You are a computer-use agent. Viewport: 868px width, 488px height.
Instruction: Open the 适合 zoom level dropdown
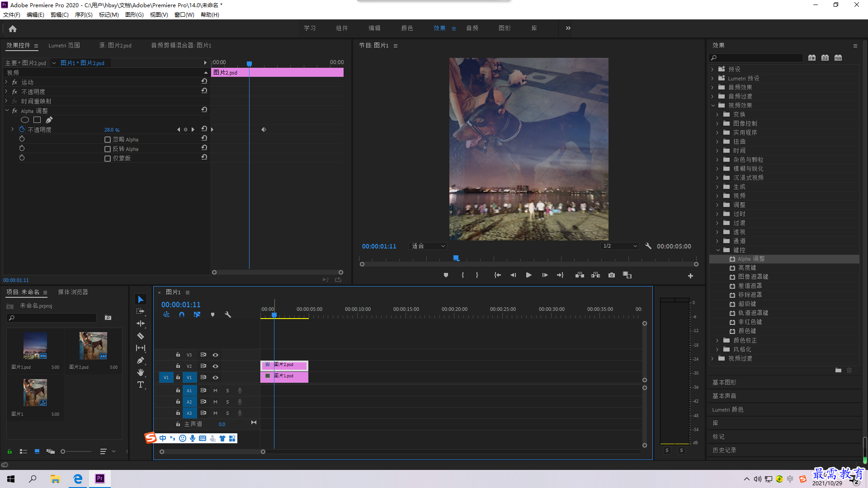(428, 246)
